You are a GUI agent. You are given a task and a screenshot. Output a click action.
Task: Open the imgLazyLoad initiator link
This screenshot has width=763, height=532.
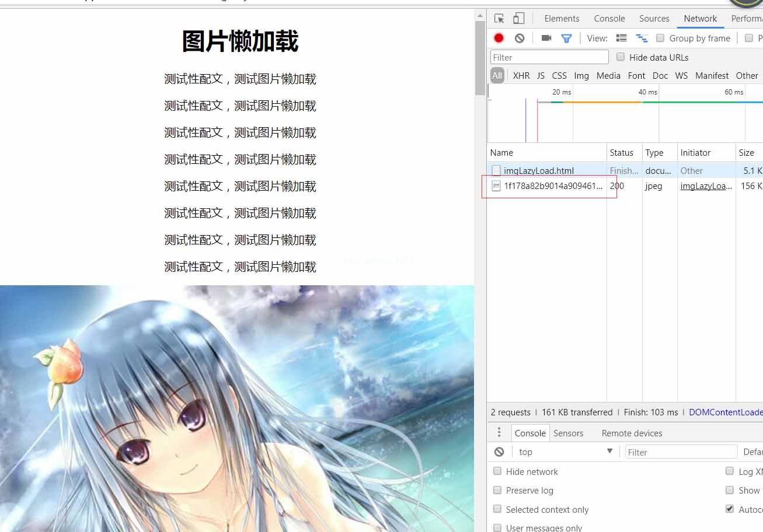pos(706,186)
